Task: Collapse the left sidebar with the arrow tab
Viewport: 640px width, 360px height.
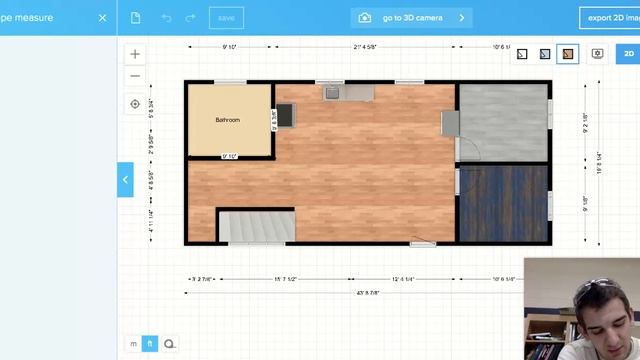Action: (125, 180)
